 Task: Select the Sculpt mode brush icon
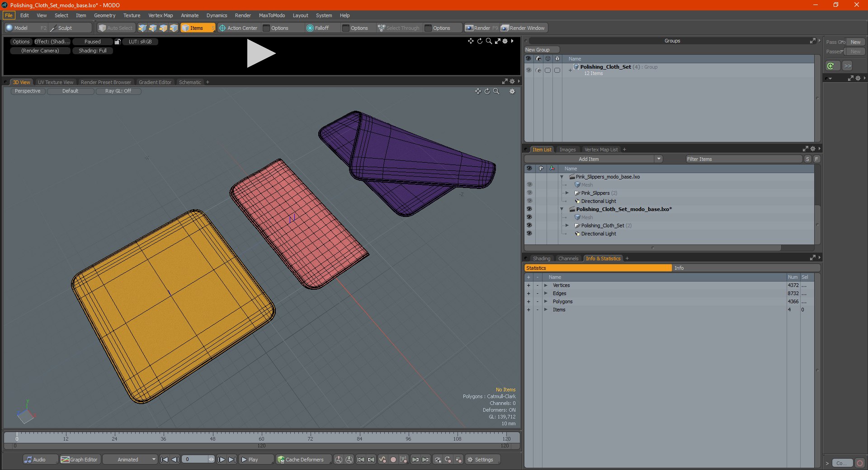pos(53,28)
